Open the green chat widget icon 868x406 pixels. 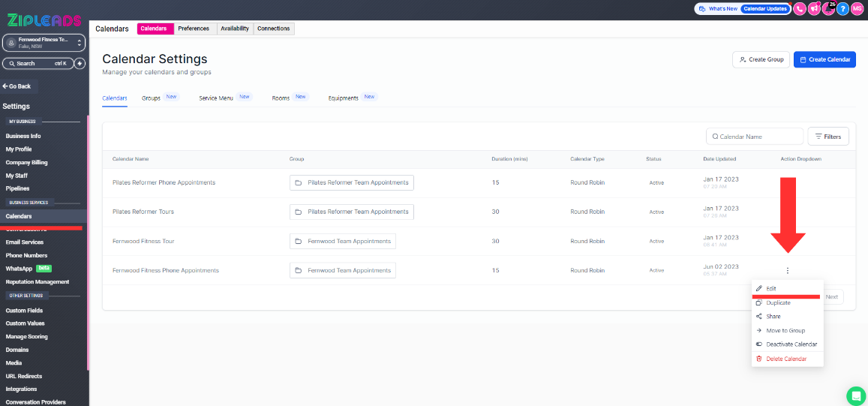(x=856, y=396)
